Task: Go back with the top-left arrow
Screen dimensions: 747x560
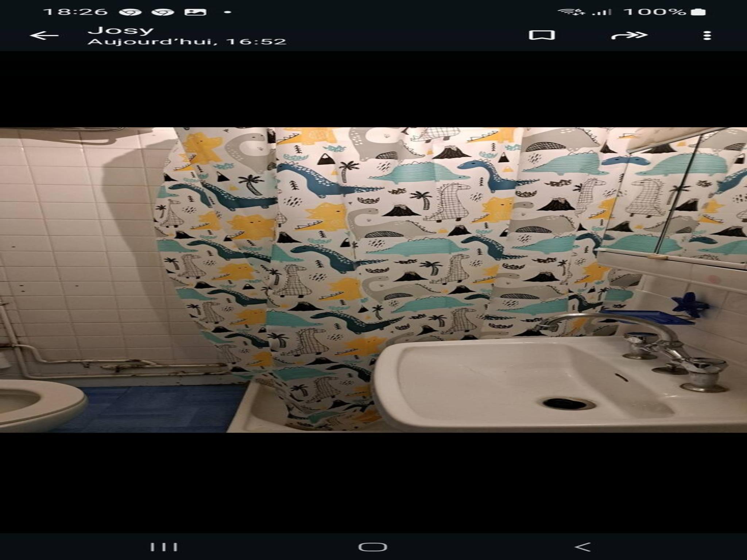Action: [x=44, y=35]
